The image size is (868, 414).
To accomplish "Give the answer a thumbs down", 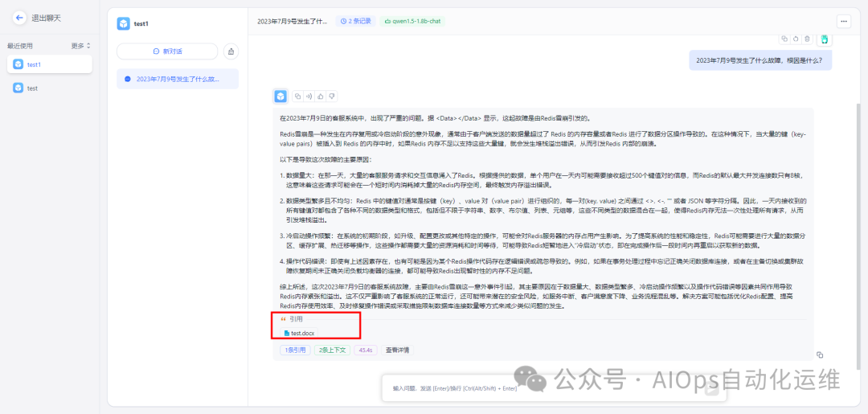I will coord(332,96).
